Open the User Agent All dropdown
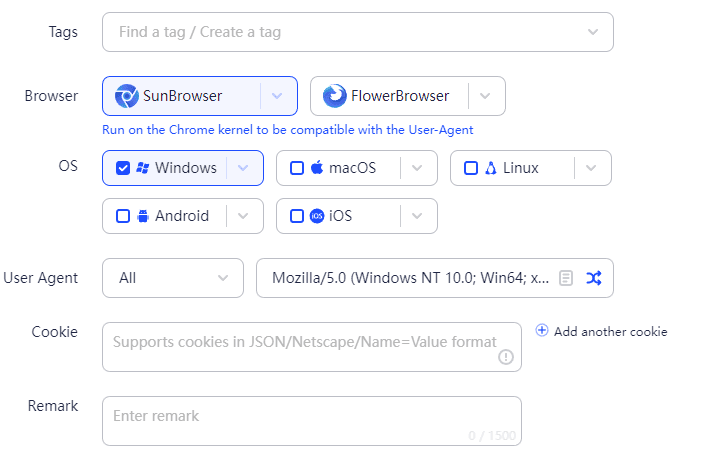Viewport: 725px width, 451px height. (173, 278)
